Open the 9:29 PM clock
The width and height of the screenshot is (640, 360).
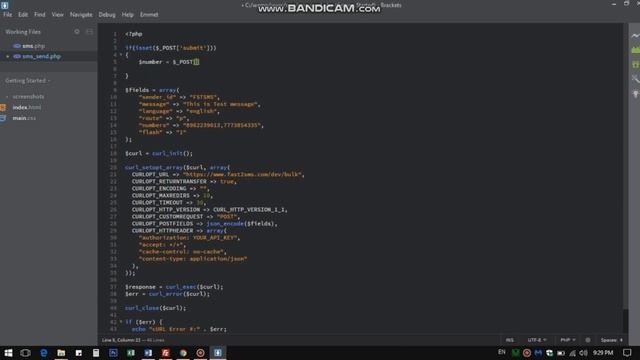603,353
